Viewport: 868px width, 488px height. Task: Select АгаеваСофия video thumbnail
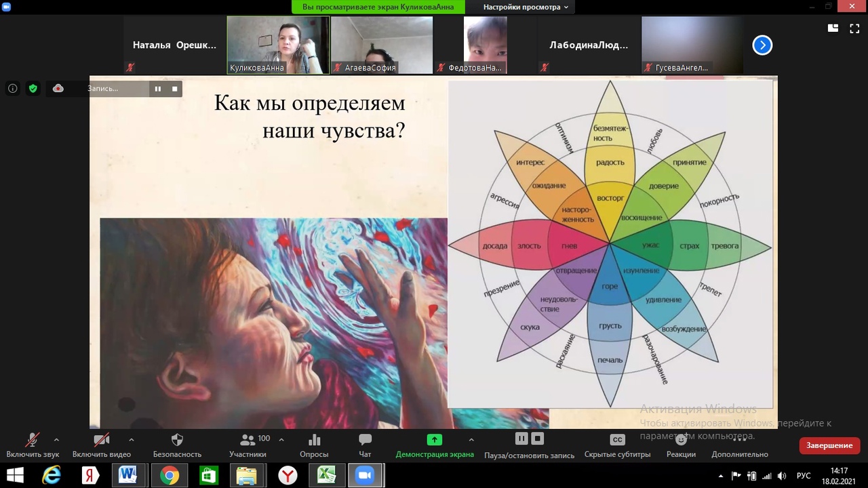click(382, 45)
